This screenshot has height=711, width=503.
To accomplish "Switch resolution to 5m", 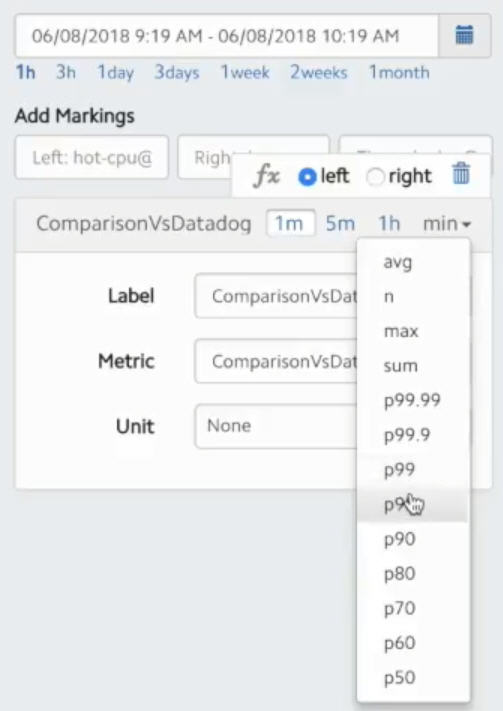I will click(340, 224).
